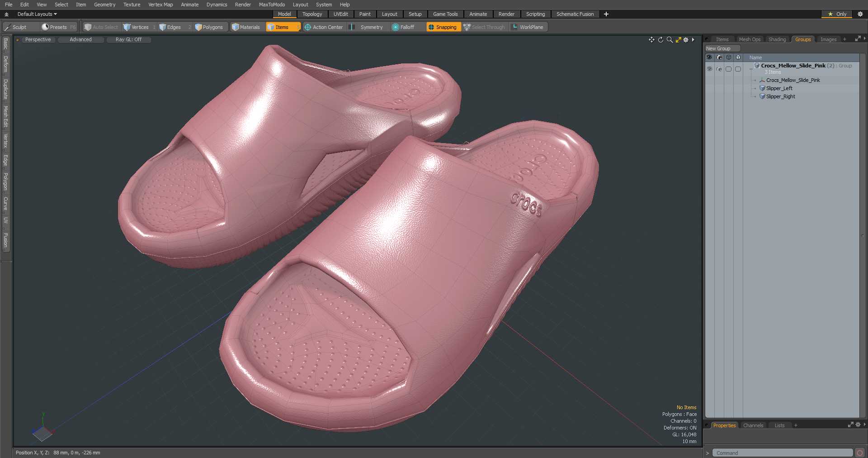
Task: Click the home icon beside Default Layouts
Action: (6, 14)
